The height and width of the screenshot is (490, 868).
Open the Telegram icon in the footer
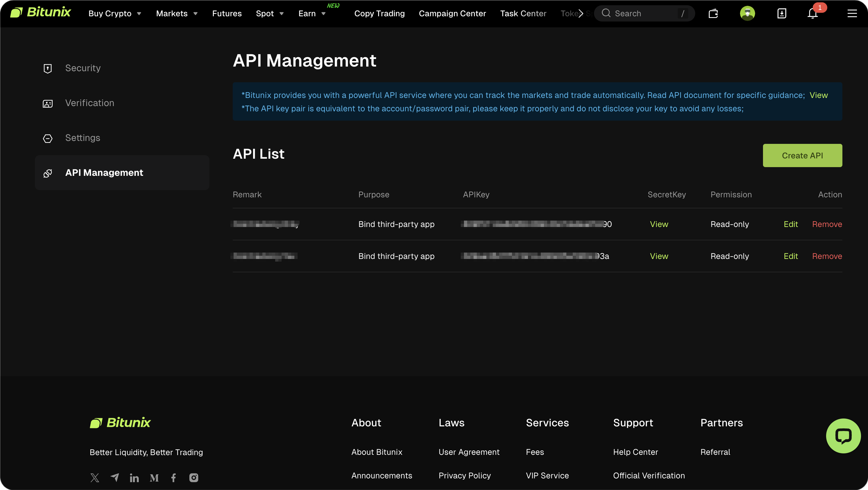pyautogui.click(x=114, y=478)
